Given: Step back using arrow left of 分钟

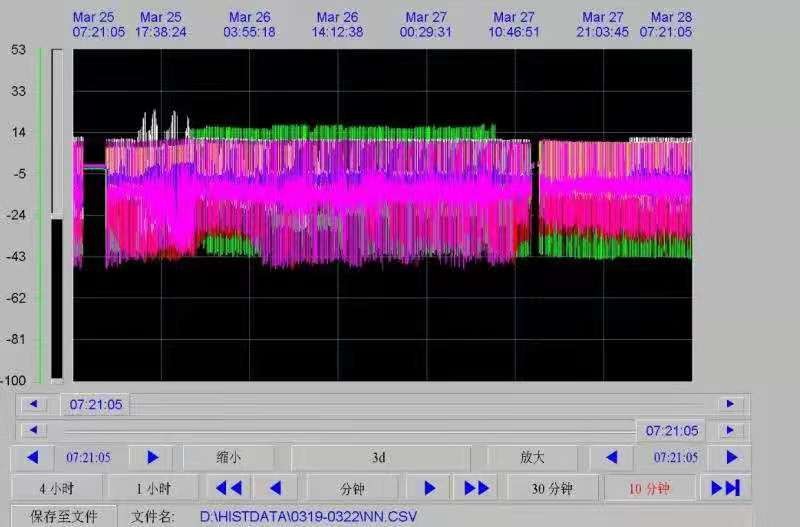Looking at the screenshot, I should 275,488.
